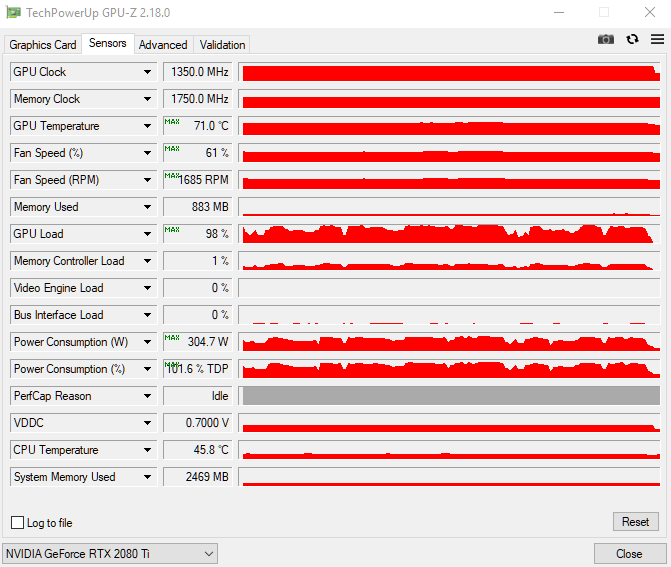
Task: Open the Power Consumption (%) dropdown
Action: tap(83, 368)
